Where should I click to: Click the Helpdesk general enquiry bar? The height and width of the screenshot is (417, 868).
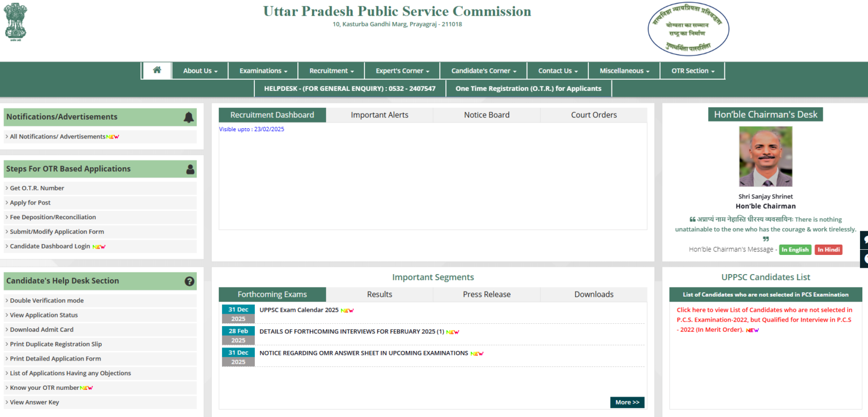click(350, 88)
